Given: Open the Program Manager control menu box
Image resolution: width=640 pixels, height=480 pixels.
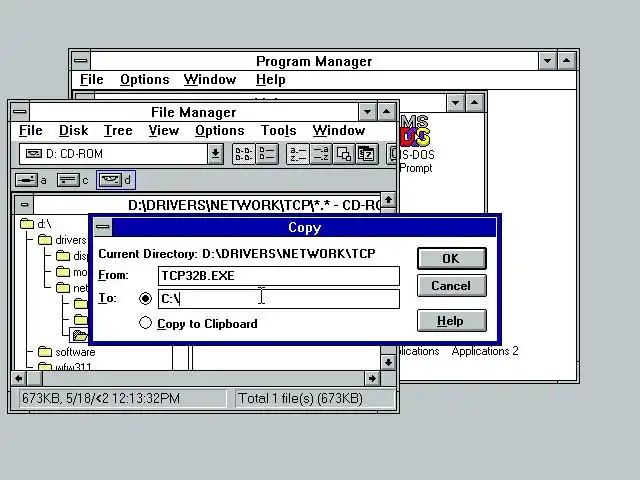Looking at the screenshot, I should pos(81,61).
